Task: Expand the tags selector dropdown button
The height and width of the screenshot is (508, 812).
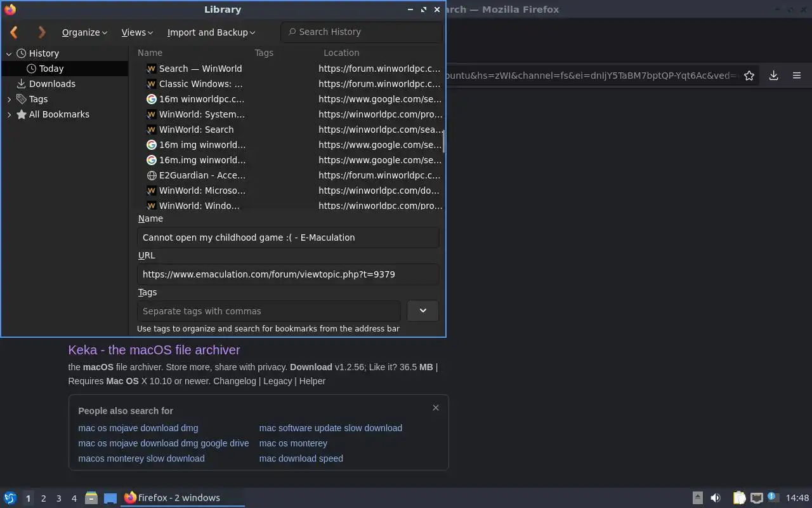Action: 423,311
